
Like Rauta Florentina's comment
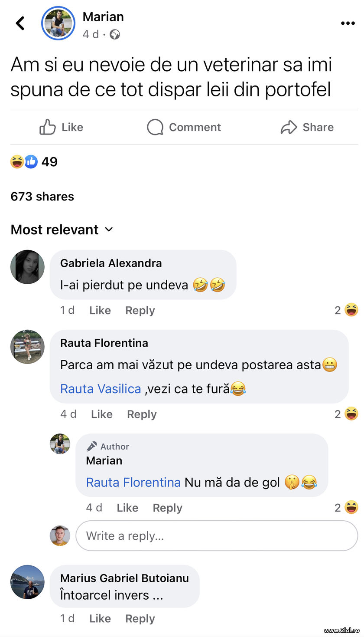(101, 414)
